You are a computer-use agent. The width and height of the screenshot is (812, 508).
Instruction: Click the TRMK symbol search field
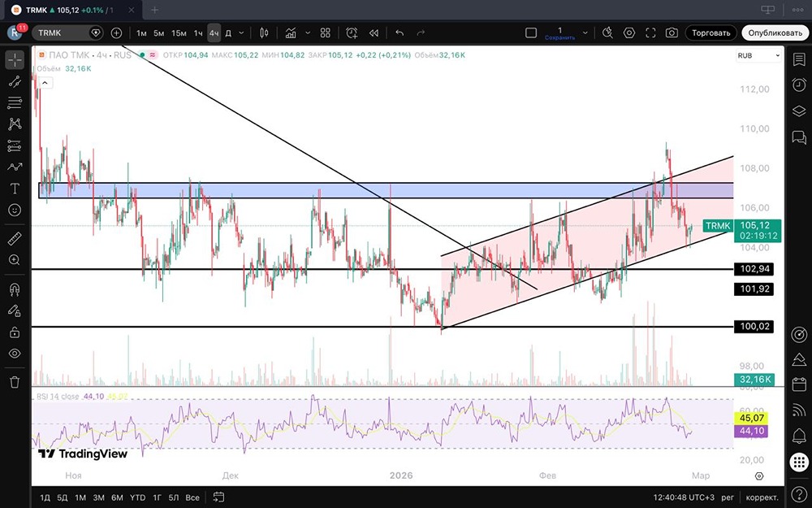[63, 33]
